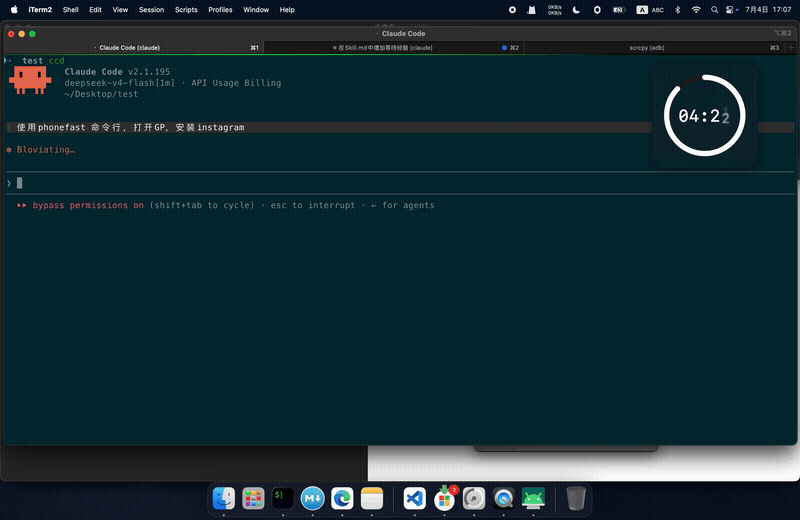Click the ~/Desktop/test path text

(x=101, y=94)
